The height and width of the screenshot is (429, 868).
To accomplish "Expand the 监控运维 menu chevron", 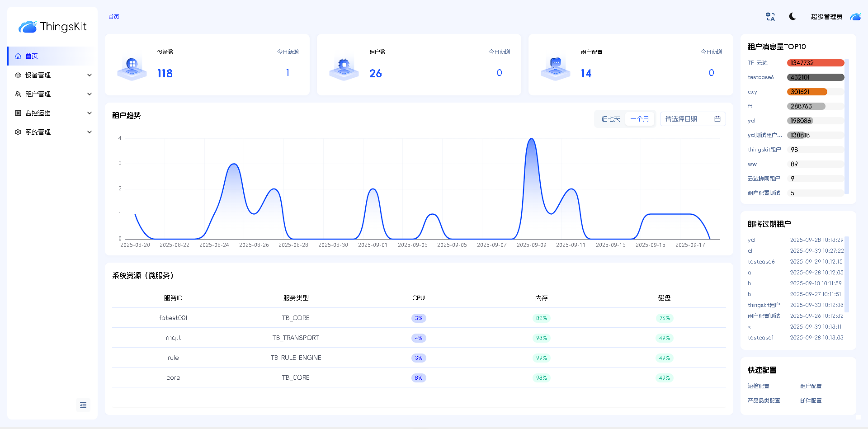I will coord(90,113).
